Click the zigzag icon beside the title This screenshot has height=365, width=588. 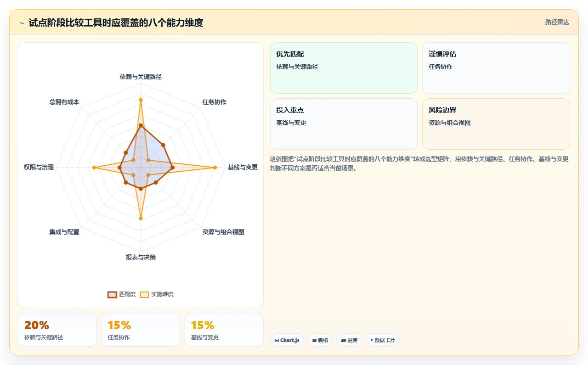pyautogui.click(x=22, y=22)
